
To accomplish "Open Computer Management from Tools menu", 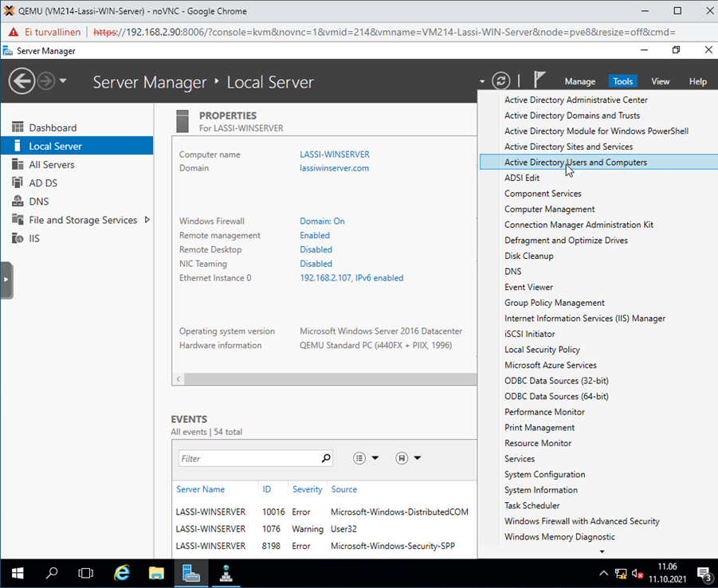I will (550, 209).
